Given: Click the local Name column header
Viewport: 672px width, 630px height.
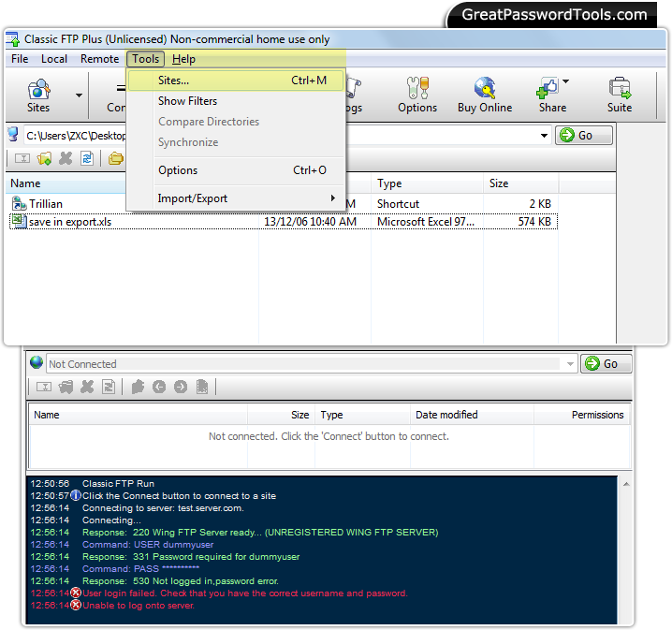Looking at the screenshot, I should pos(66,183).
